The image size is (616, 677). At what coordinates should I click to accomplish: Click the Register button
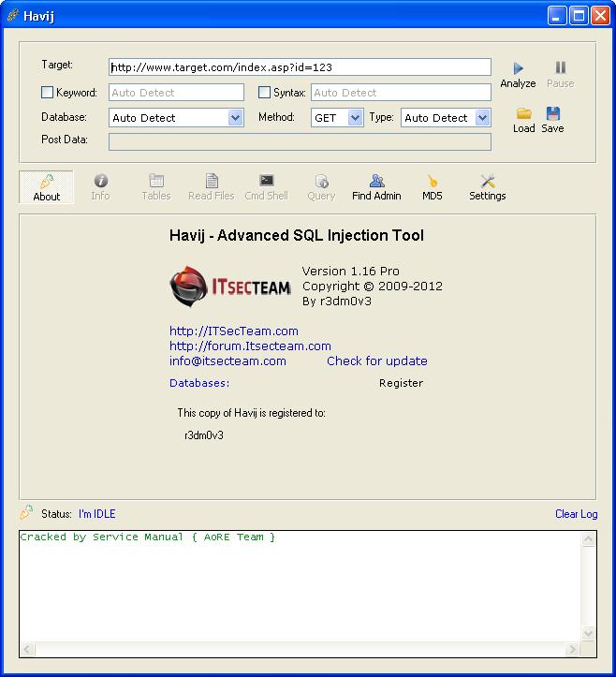[x=401, y=383]
